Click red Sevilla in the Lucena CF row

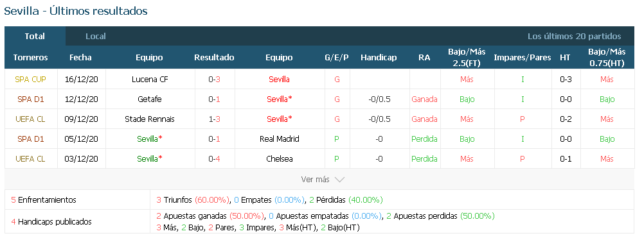pos(280,80)
